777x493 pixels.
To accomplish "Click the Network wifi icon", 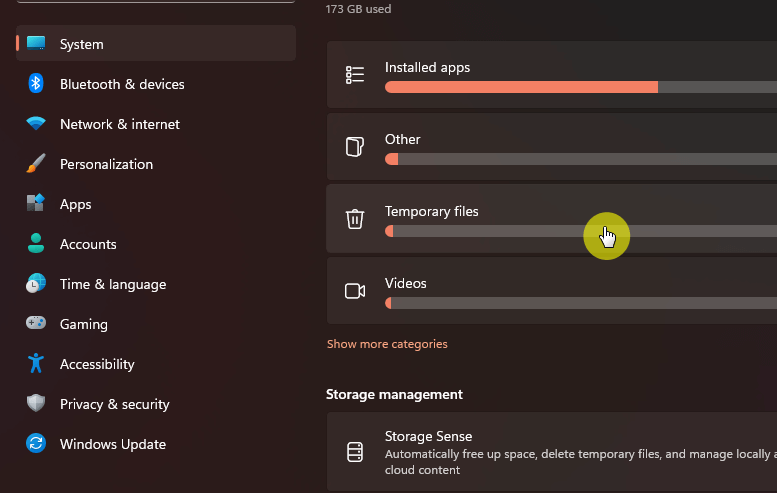I will click(x=36, y=123).
